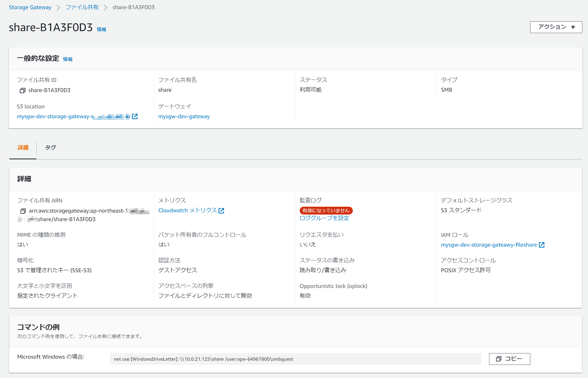Click ロググループを設定 to enable audit logs

pyautogui.click(x=324, y=218)
